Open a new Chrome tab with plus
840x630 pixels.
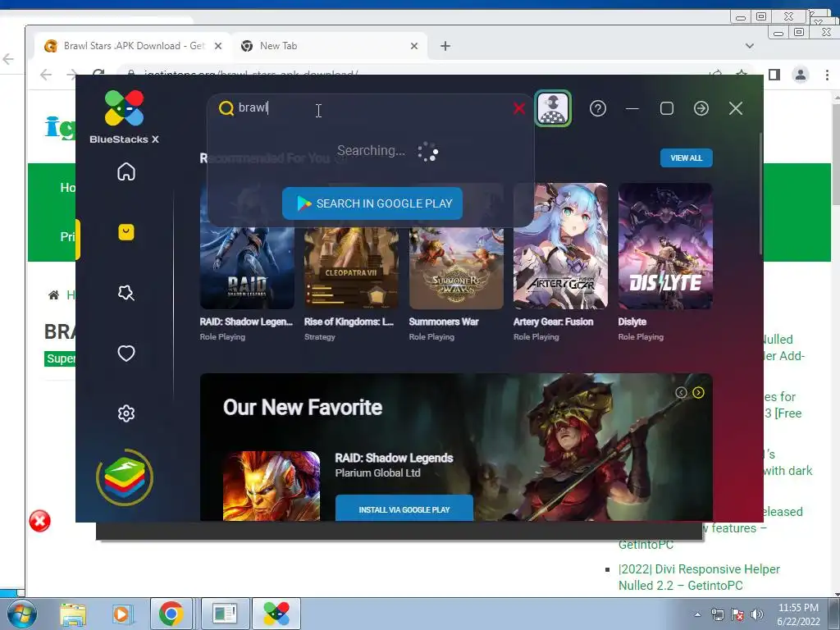pos(445,46)
